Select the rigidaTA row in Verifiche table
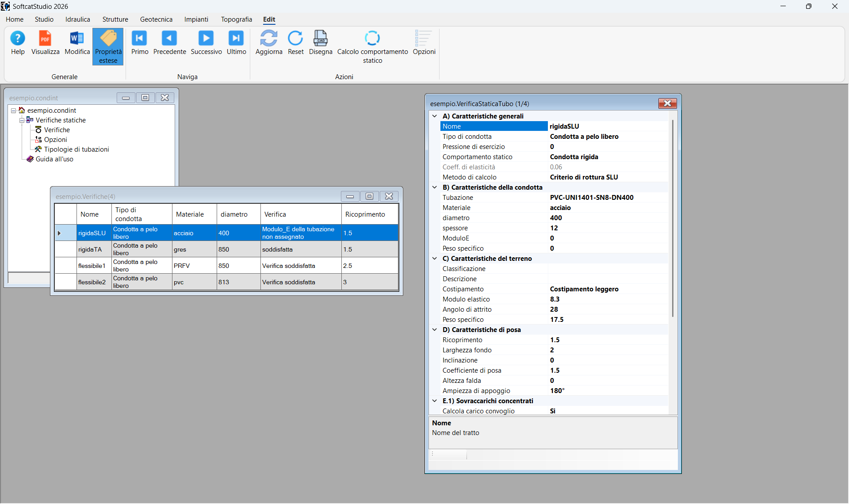Image resolution: width=849 pixels, height=504 pixels. (x=226, y=249)
